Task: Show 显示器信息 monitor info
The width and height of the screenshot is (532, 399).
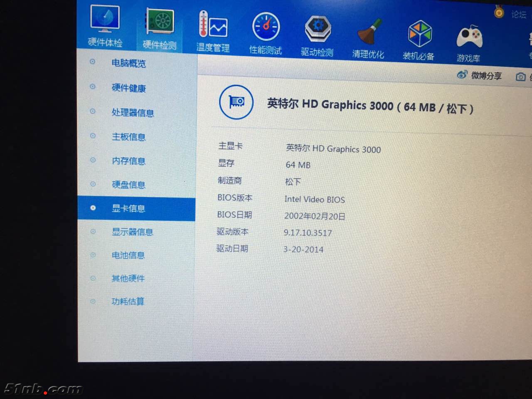Action: (x=132, y=232)
